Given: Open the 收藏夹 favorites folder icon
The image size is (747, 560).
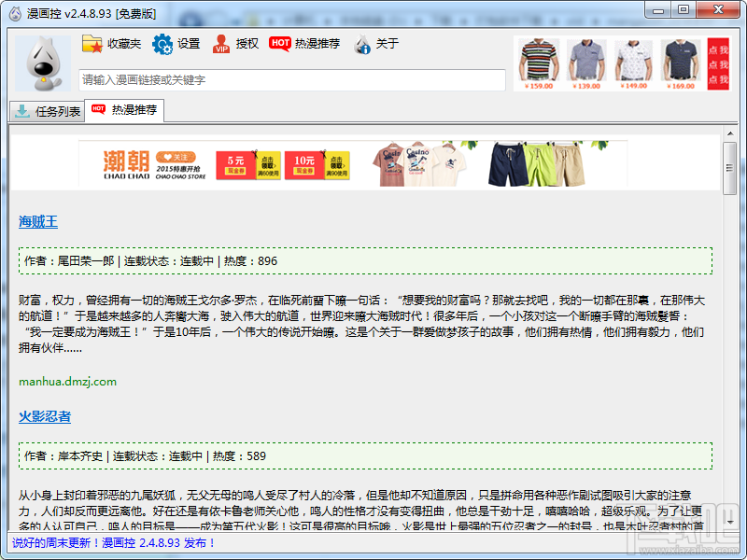Looking at the screenshot, I should (92, 44).
